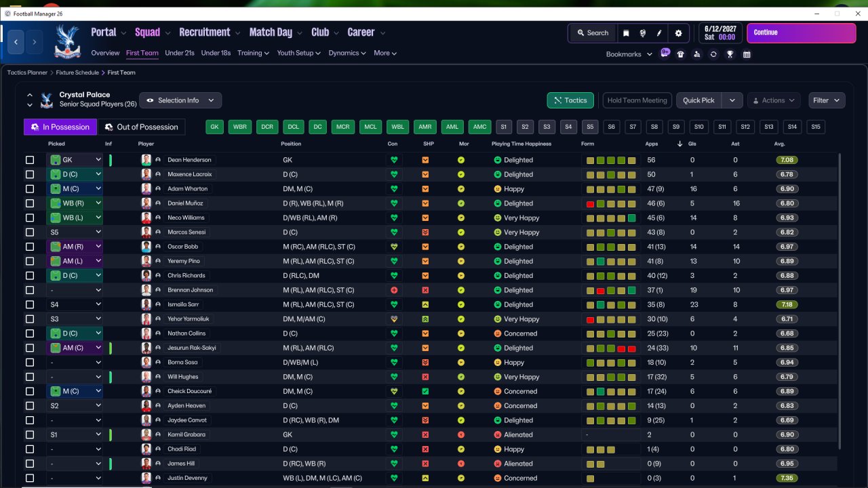Click Dean Henderson's condition heart icon
This screenshot has height=488, width=868.
393,160
